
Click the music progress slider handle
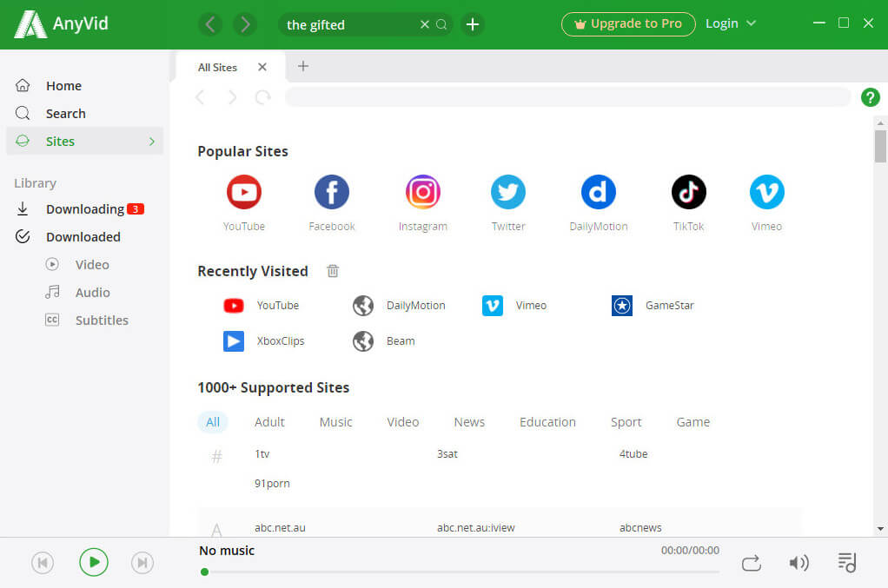[204, 572]
